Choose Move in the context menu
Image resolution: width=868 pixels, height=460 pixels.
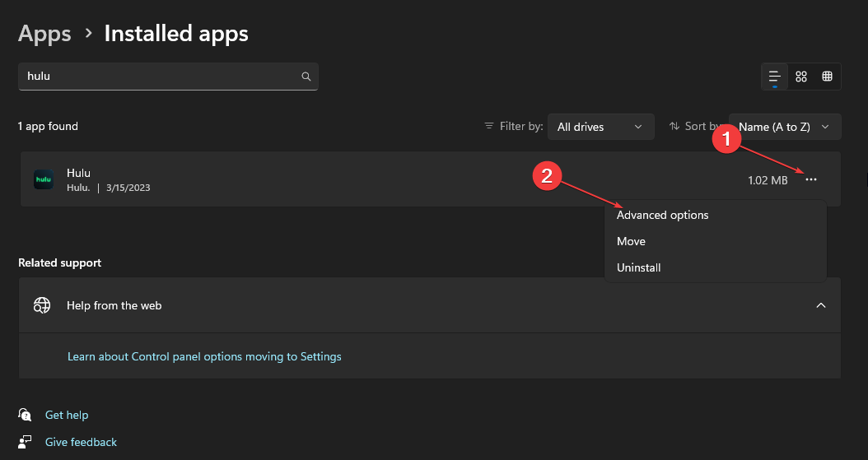[631, 241]
